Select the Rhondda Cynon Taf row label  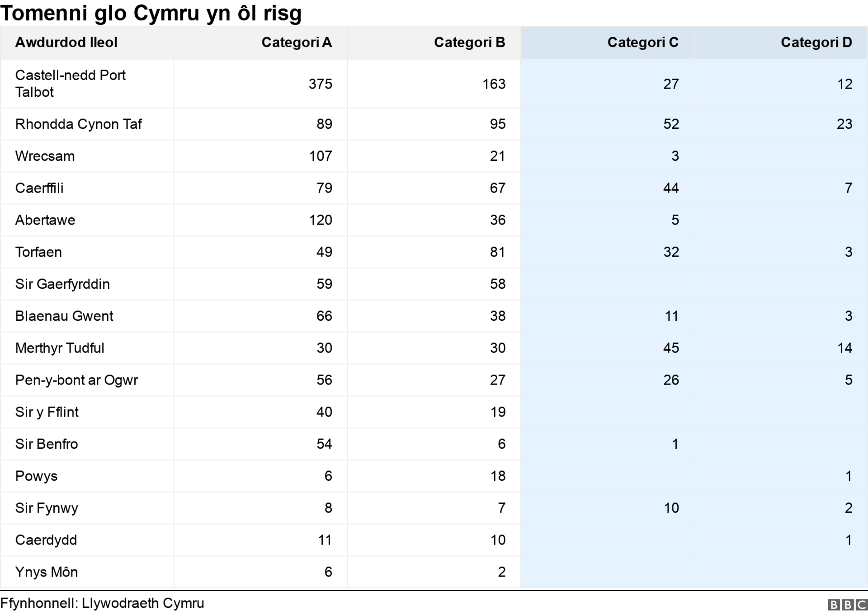point(78,124)
